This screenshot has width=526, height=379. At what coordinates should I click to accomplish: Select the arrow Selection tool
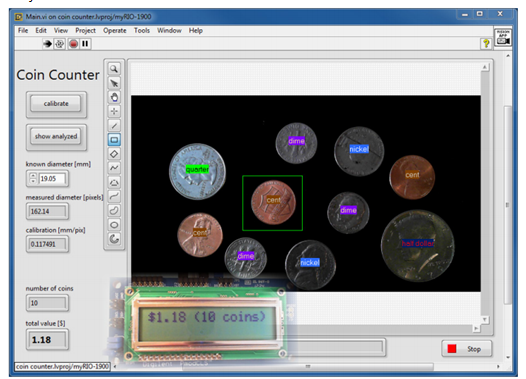point(114,83)
